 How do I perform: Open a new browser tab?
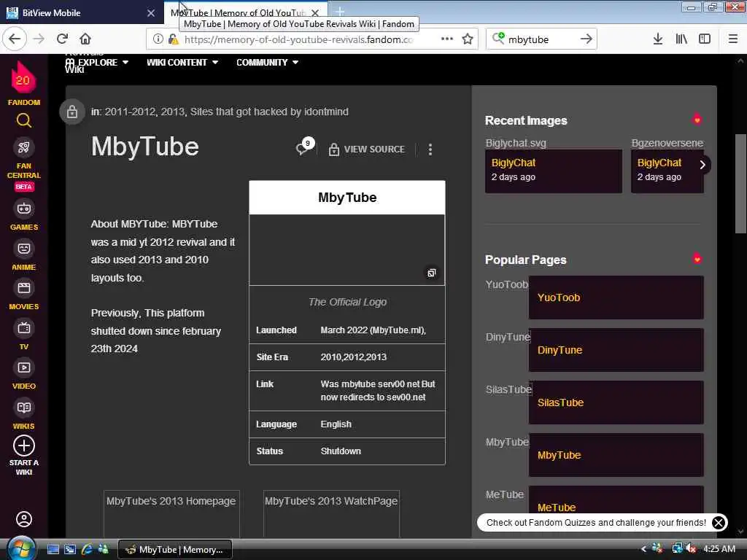click(x=340, y=12)
